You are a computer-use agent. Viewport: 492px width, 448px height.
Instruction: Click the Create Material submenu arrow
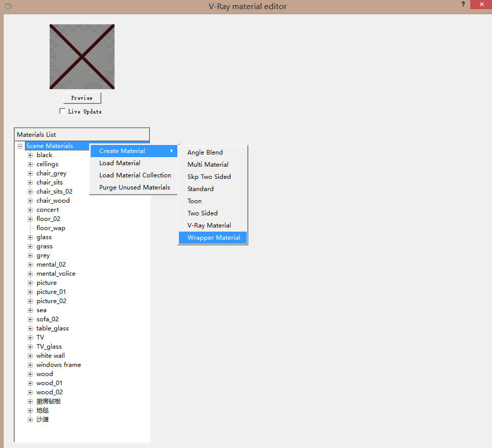click(172, 151)
